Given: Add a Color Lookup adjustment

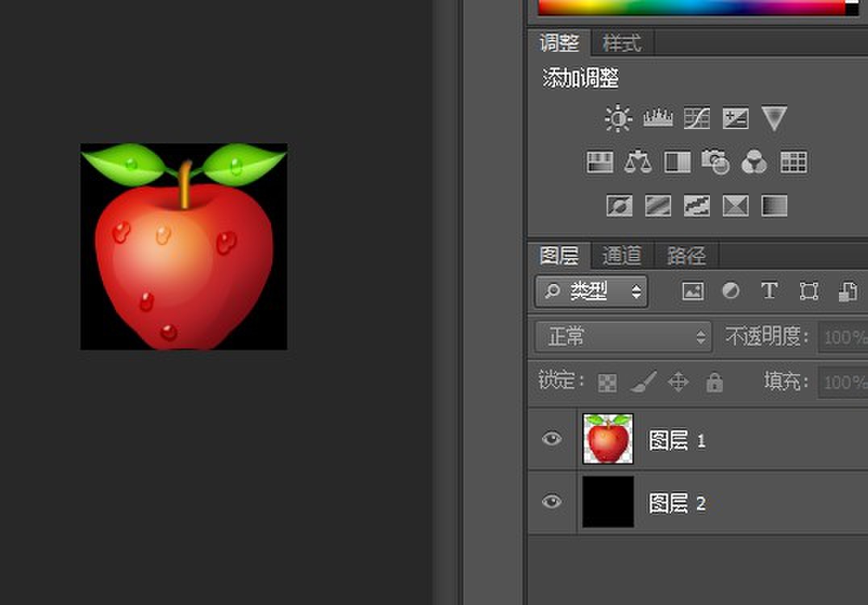Looking at the screenshot, I should (x=793, y=162).
